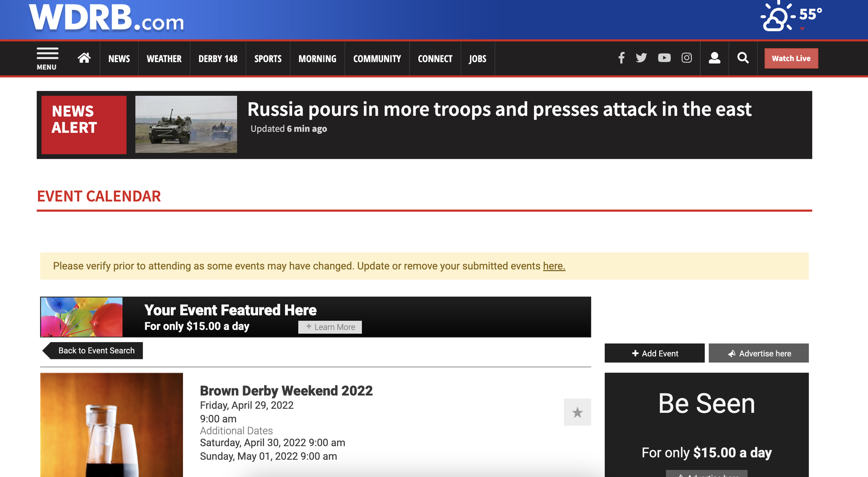Favorite Brown Derby Weekend with star icon
868x477 pixels.
point(577,412)
